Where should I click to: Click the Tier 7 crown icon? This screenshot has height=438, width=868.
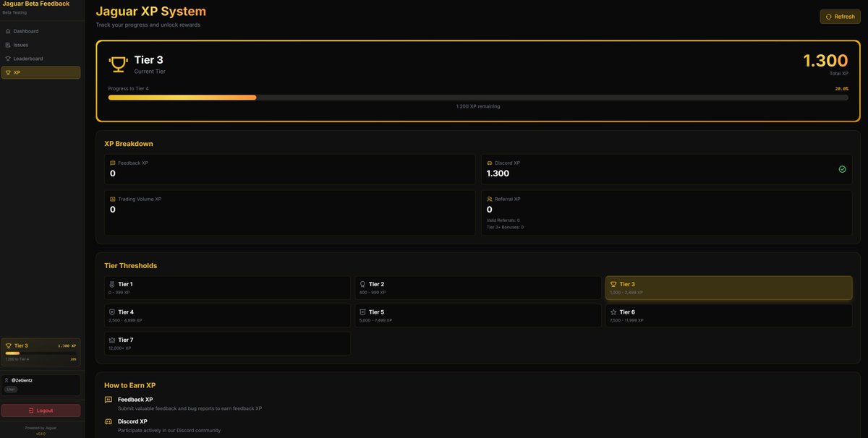(112, 340)
